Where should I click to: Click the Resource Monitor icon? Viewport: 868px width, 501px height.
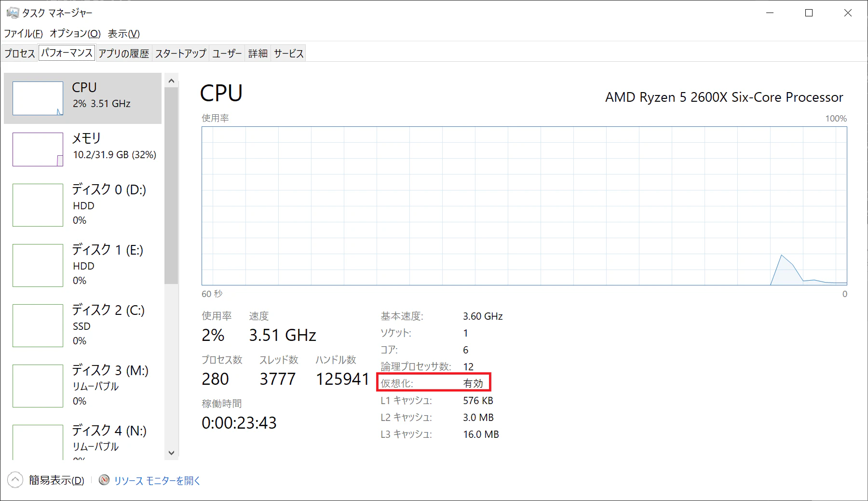click(x=104, y=480)
